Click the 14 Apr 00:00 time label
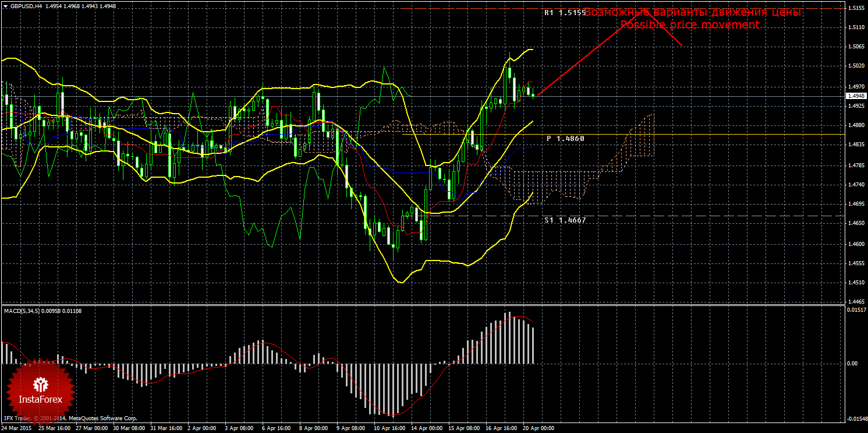Image resolution: width=868 pixels, height=433 pixels. click(x=426, y=428)
